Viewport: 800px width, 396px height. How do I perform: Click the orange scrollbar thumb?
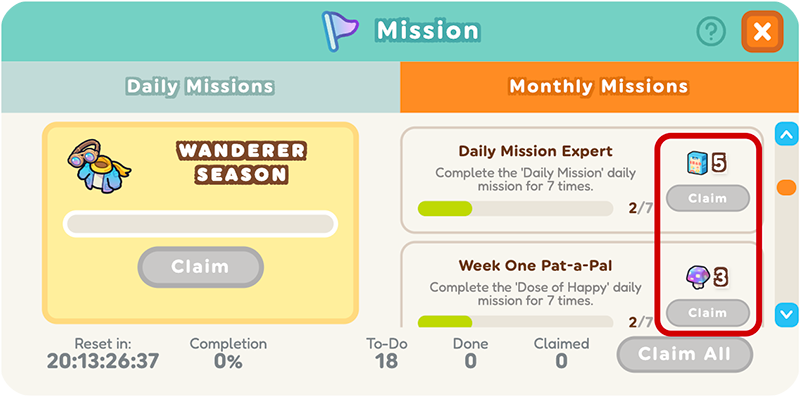pos(786,187)
